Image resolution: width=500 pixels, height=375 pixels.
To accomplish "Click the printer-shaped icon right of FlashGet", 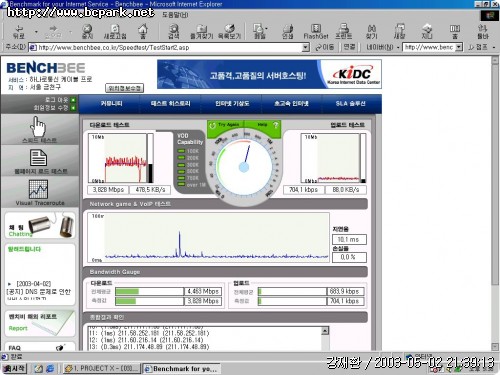I will point(343,29).
